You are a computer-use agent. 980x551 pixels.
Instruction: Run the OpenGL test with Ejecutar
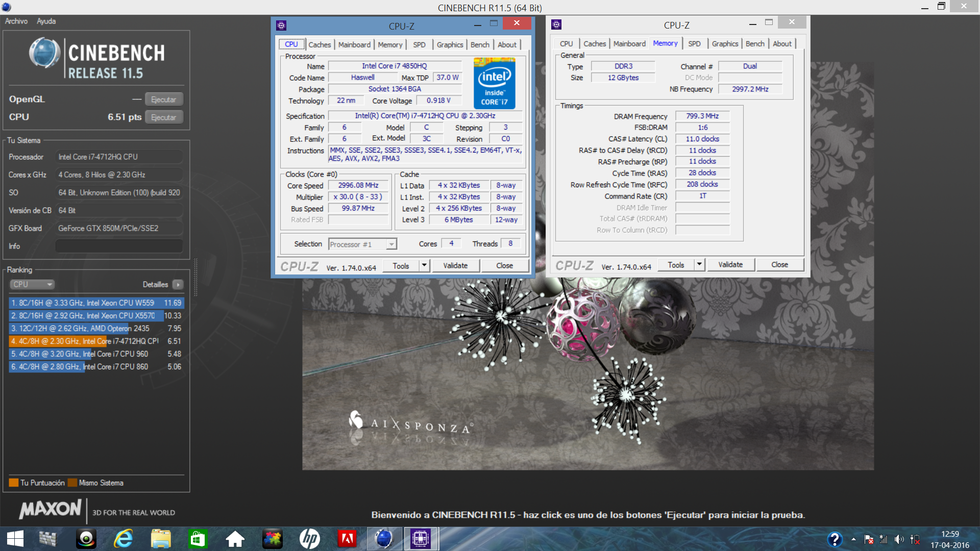pyautogui.click(x=163, y=99)
